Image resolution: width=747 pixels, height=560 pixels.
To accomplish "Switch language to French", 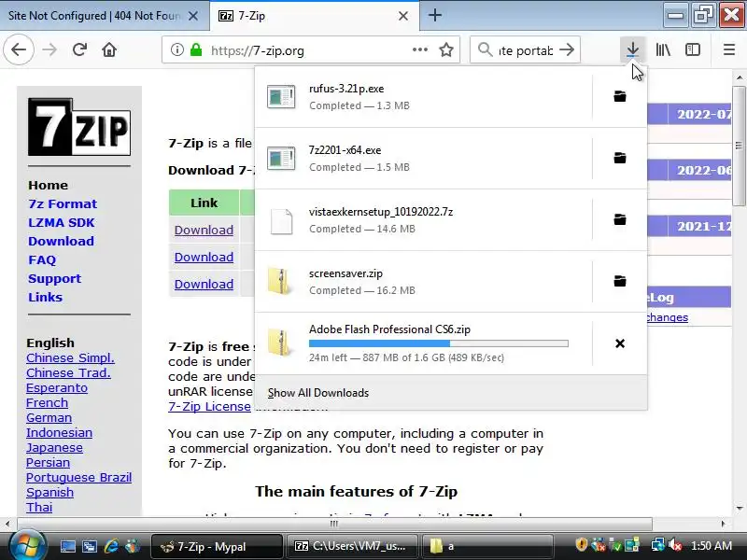I will click(48, 403).
